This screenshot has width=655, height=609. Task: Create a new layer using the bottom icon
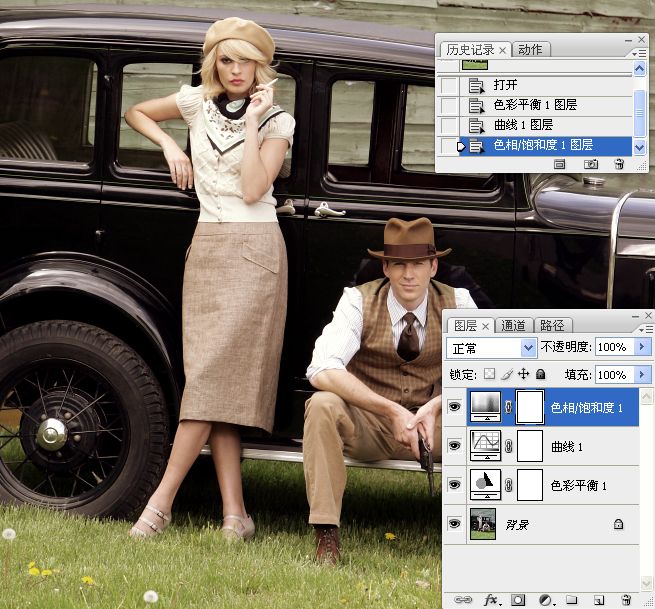(599, 600)
